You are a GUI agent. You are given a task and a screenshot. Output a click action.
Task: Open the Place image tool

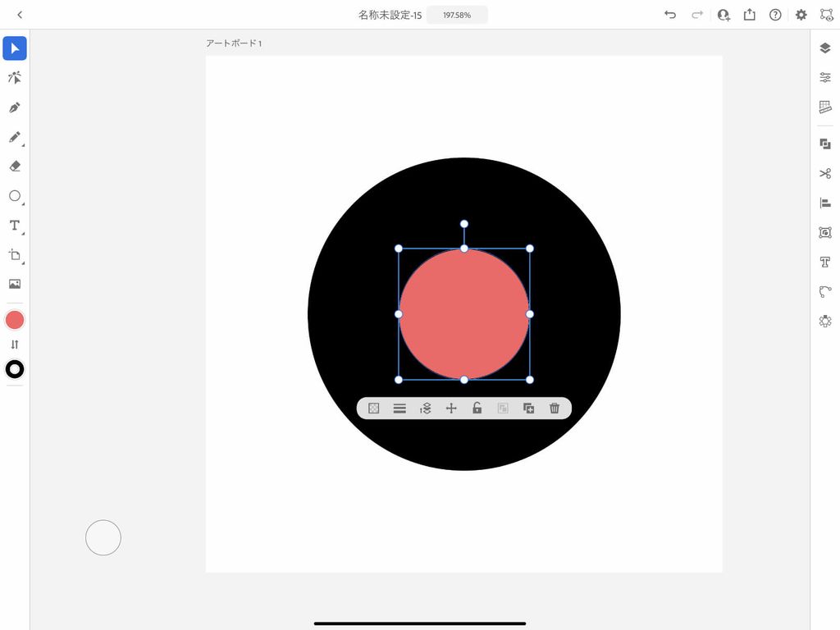(x=15, y=284)
